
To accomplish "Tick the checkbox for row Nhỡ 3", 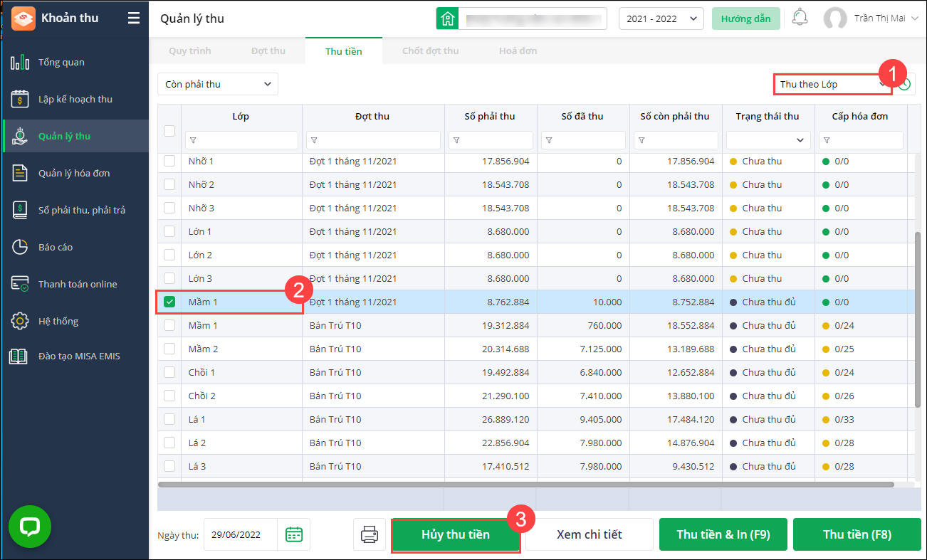I will tap(169, 208).
